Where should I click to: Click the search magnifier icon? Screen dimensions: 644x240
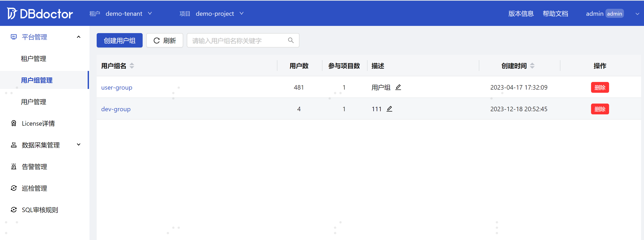point(290,40)
